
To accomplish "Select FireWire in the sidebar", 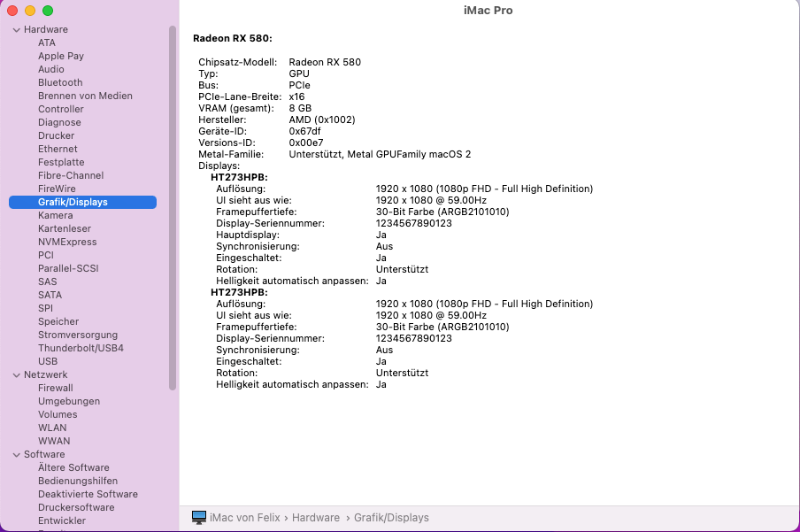I will click(x=57, y=189).
